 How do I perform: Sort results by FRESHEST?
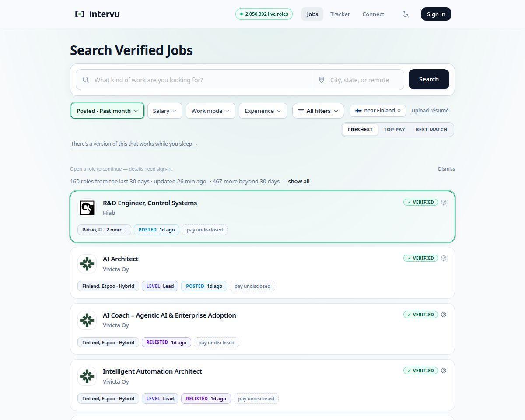pyautogui.click(x=360, y=129)
